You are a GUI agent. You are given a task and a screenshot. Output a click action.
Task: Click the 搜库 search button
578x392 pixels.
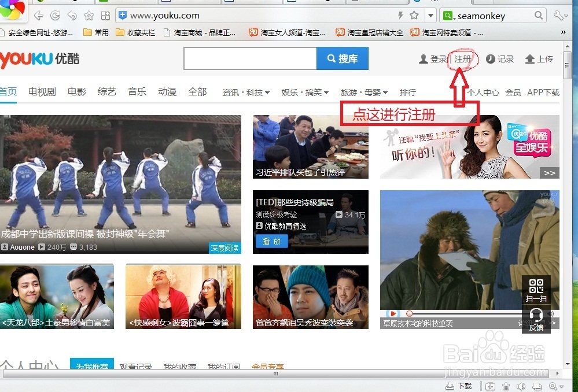343,58
